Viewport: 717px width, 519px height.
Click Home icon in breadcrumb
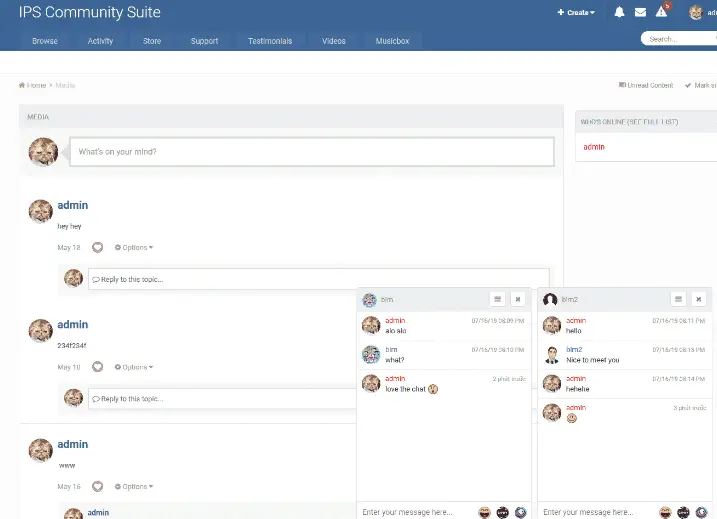tap(23, 85)
